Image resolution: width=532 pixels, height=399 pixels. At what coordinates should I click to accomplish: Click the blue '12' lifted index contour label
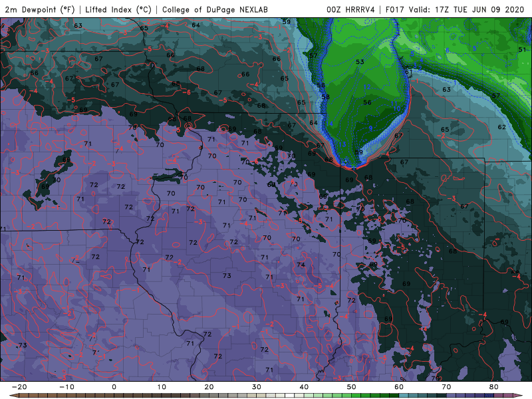click(367, 87)
